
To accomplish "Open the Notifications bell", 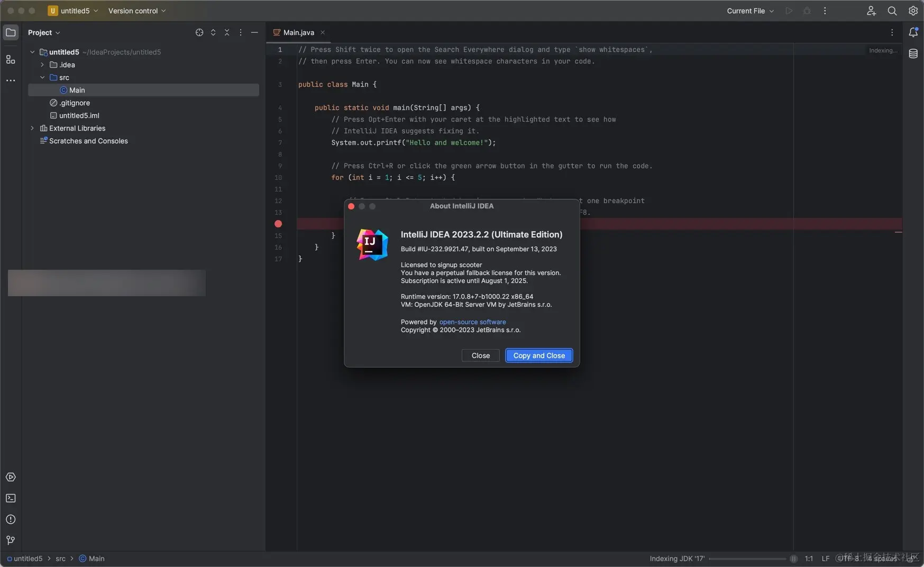I will [x=913, y=32].
